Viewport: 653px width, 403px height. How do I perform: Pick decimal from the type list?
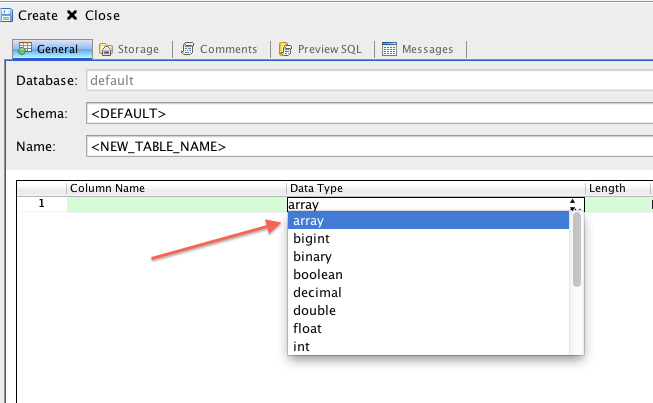pos(317,293)
